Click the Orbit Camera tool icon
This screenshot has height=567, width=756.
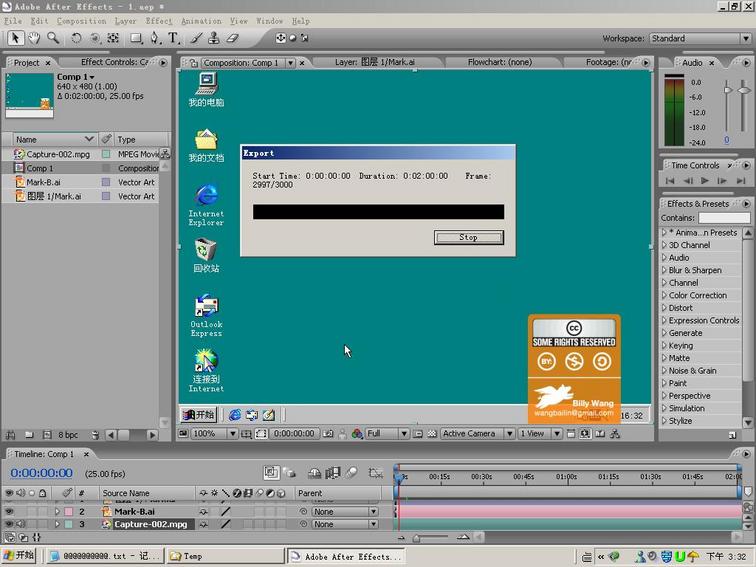click(95, 38)
